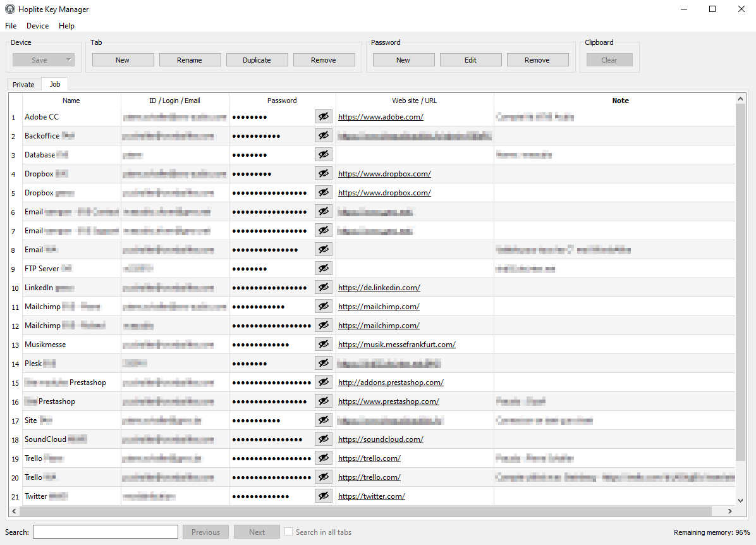
Task: Click Remove in the Tab group
Action: pyautogui.click(x=324, y=60)
